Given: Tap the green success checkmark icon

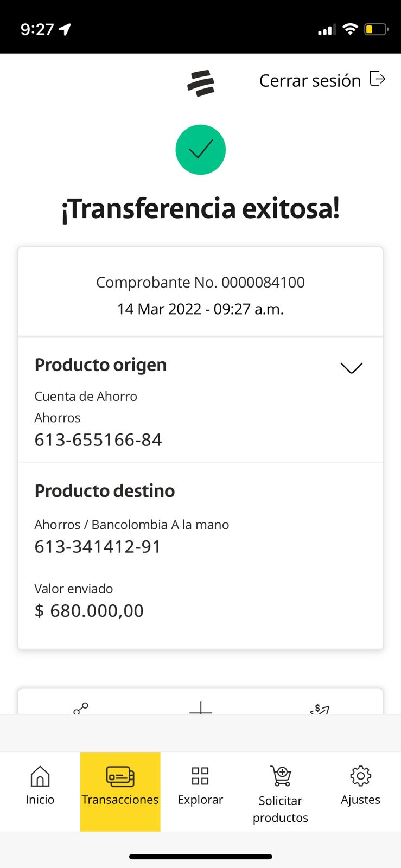Looking at the screenshot, I should pyautogui.click(x=200, y=150).
